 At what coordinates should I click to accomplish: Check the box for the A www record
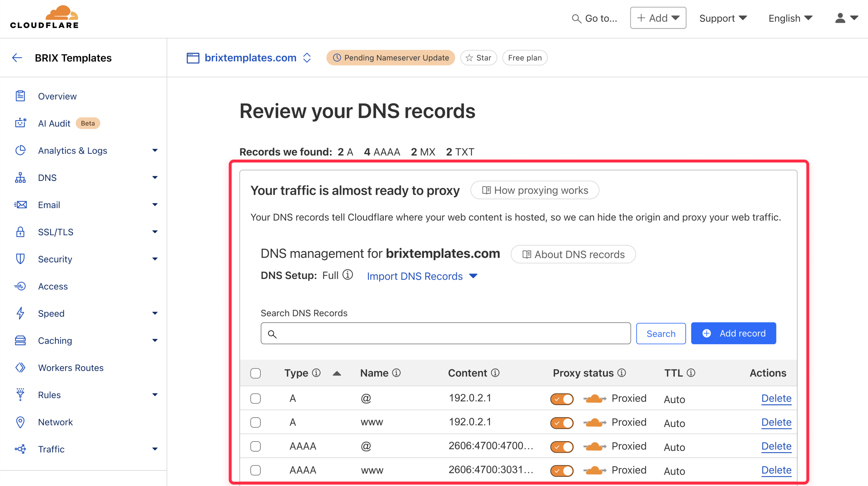pos(256,422)
